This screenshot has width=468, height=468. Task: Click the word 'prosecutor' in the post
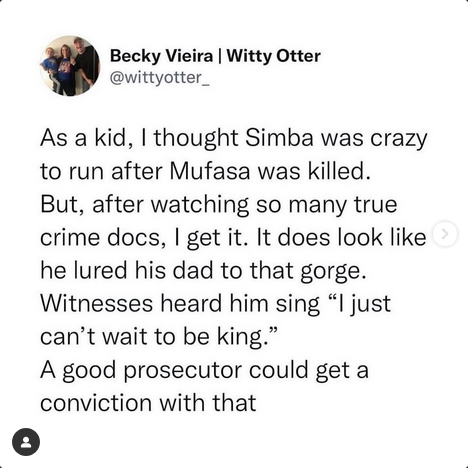[183, 371]
